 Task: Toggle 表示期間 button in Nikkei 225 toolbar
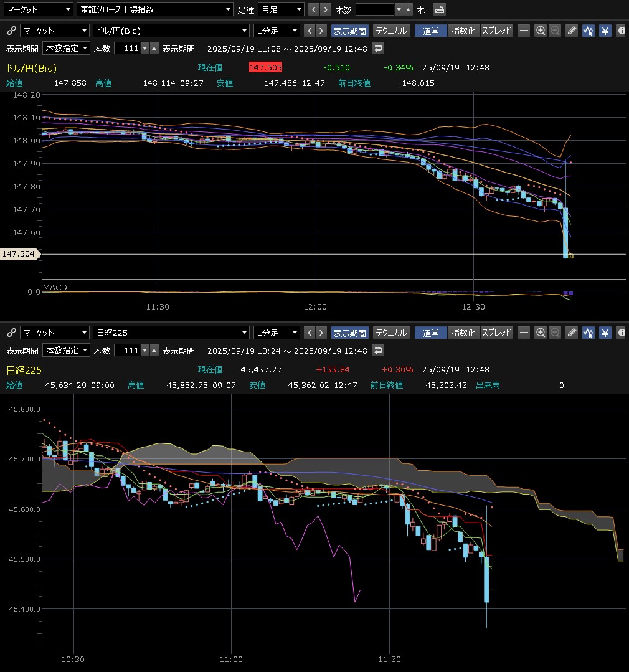click(x=349, y=333)
